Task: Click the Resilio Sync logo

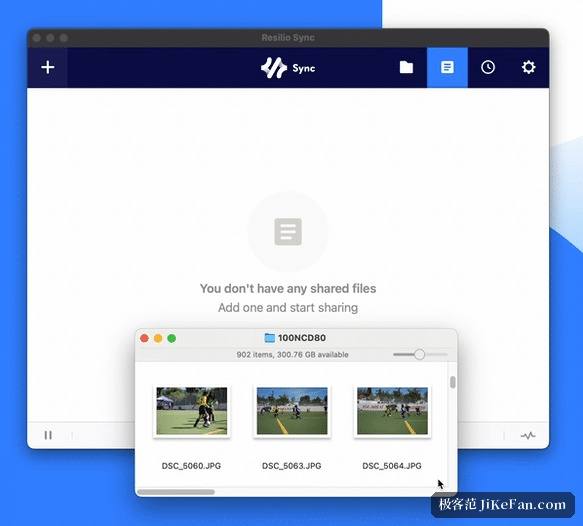Action: (x=288, y=68)
